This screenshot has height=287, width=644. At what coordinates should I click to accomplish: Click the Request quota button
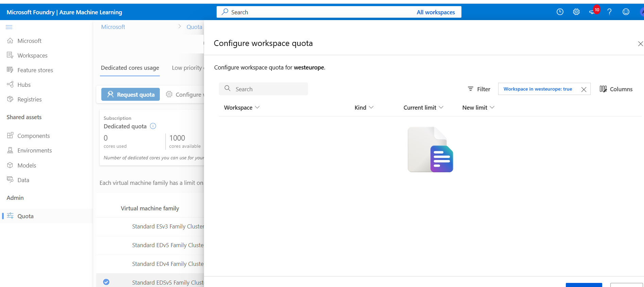(x=131, y=94)
